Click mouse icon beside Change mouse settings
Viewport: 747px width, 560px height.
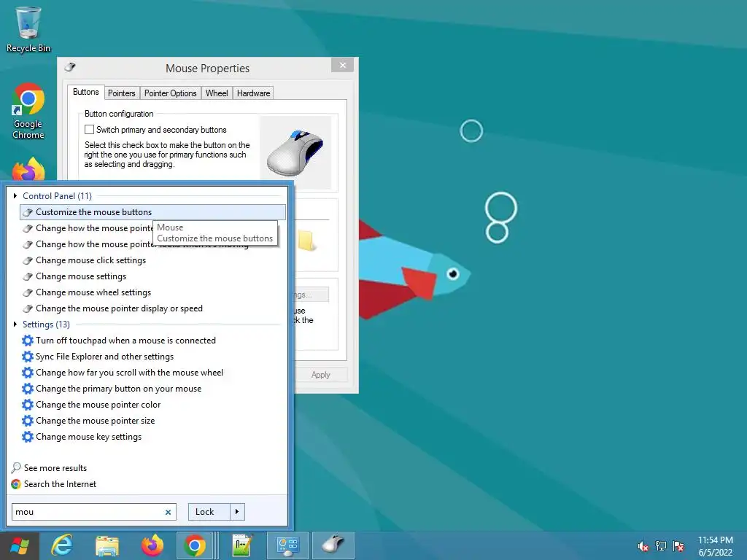coord(28,276)
